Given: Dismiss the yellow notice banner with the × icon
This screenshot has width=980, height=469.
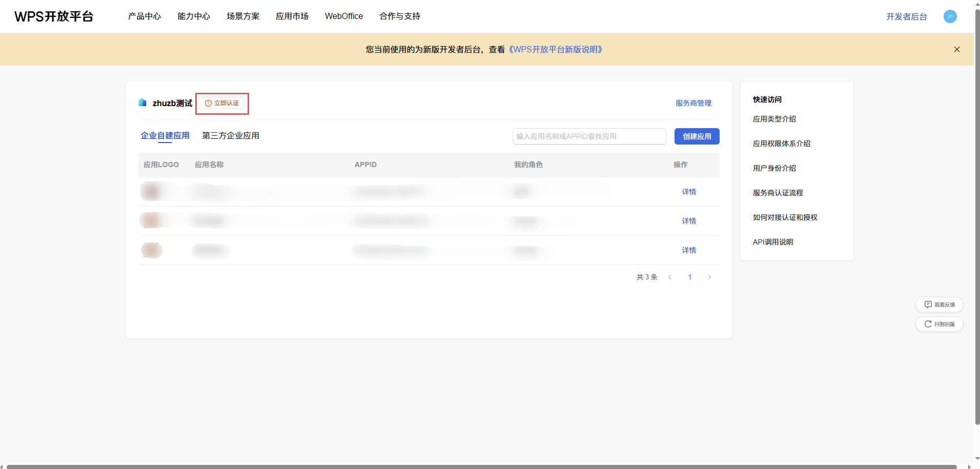Looking at the screenshot, I should point(956,49).
